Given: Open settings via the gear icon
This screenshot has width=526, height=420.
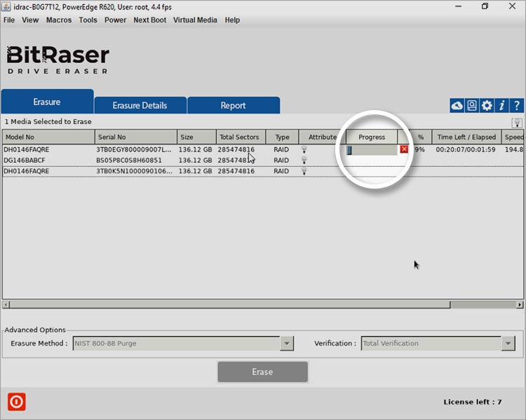Looking at the screenshot, I should coord(487,106).
